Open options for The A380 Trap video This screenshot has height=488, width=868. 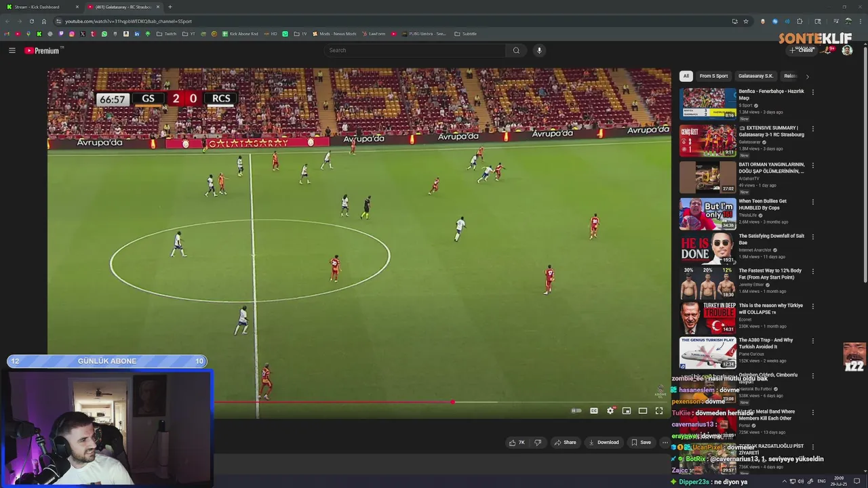click(x=812, y=341)
